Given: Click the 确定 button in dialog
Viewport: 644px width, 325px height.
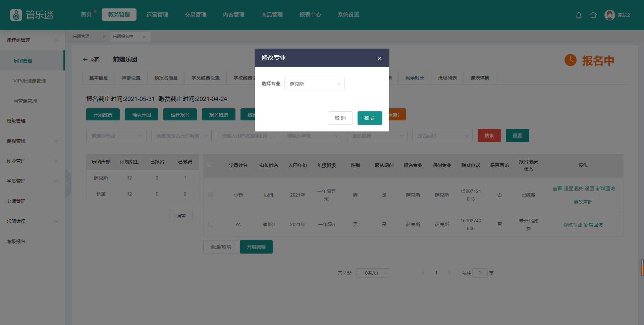Looking at the screenshot, I should (370, 118).
